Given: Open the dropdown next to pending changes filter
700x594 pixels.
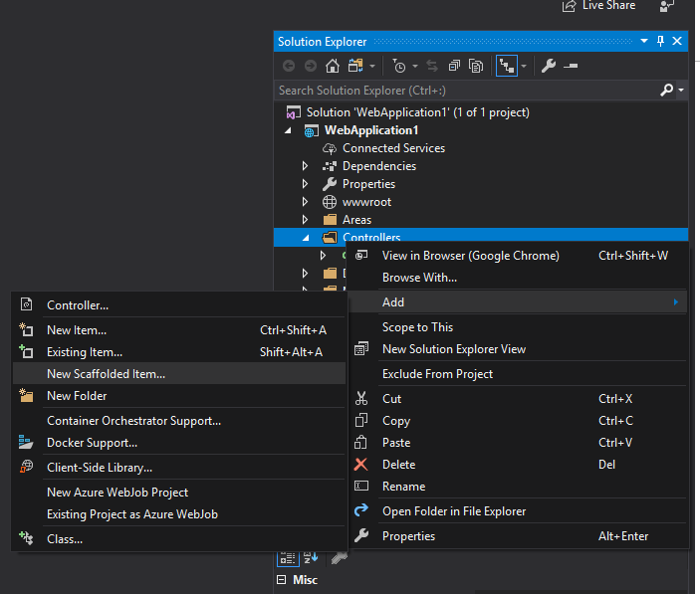Looking at the screenshot, I should pos(415,66).
